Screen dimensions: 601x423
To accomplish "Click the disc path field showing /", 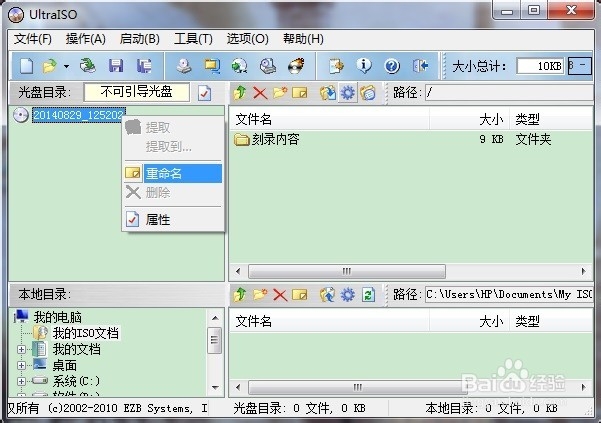I will 509,92.
